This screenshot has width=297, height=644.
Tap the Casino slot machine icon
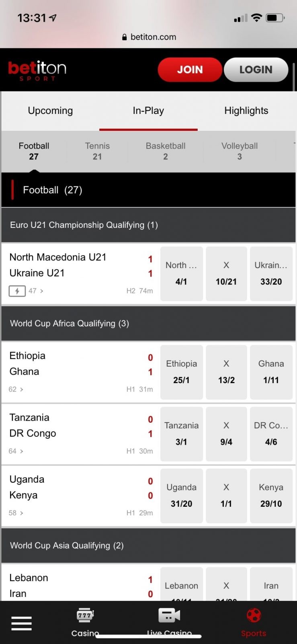click(85, 616)
